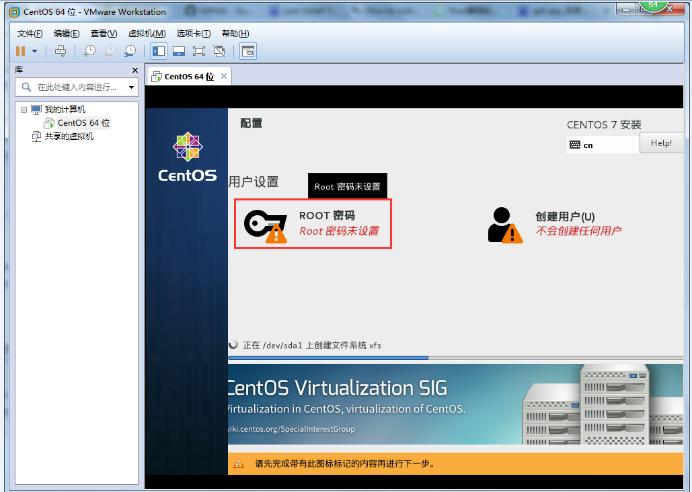Click the /dev/sda1 progress status text
This screenshot has height=492, width=692.
click(312, 345)
